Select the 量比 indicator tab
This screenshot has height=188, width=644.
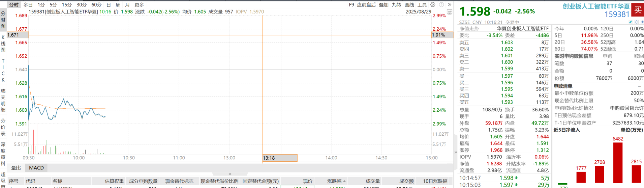(x=16, y=168)
